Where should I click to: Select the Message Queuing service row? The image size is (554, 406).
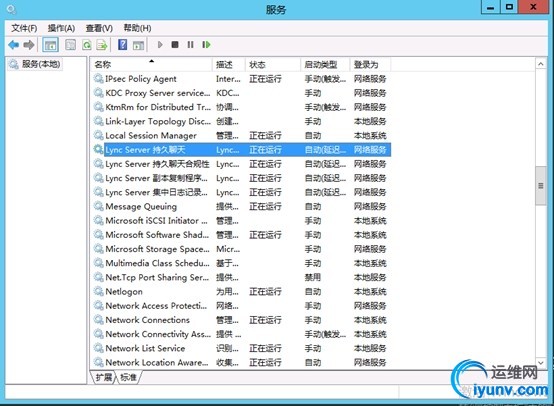pos(241,206)
